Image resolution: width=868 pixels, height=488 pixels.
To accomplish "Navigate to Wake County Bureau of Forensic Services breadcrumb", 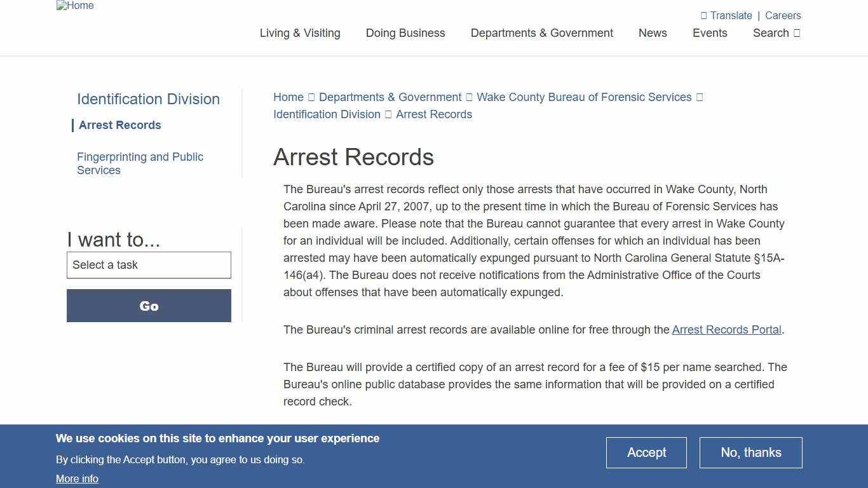I will click(x=584, y=97).
